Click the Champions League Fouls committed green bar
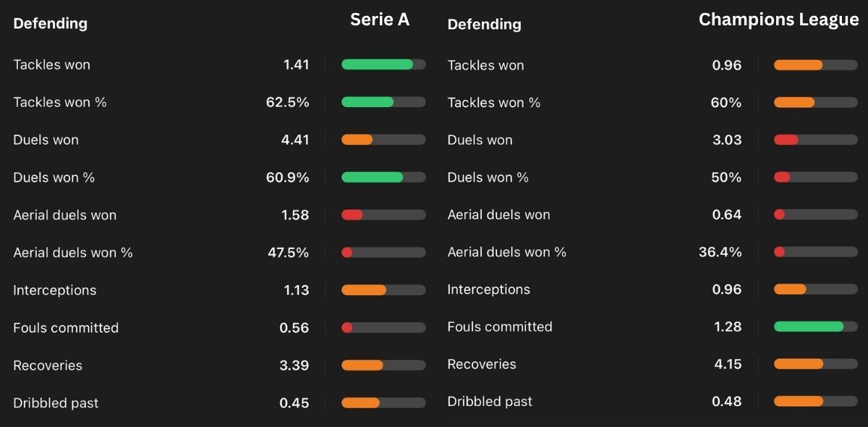Image resolution: width=868 pixels, height=427 pixels. (x=809, y=326)
